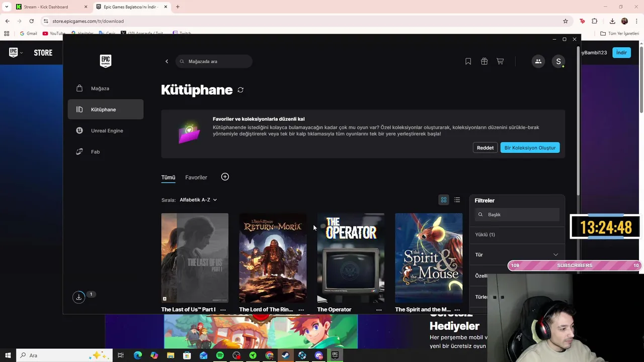
Task: Open Chrome downloads icon
Action: coord(612,21)
